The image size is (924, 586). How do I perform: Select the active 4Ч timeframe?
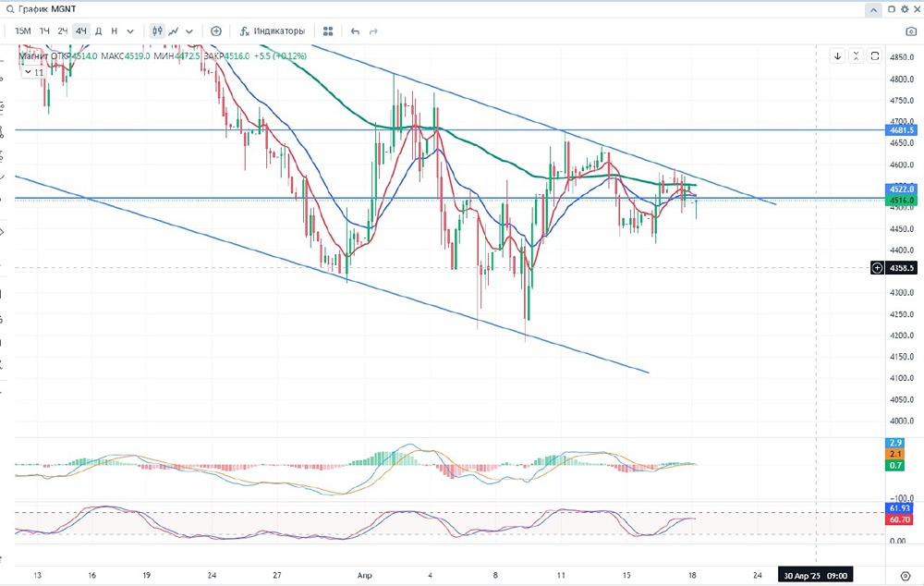pyautogui.click(x=81, y=31)
